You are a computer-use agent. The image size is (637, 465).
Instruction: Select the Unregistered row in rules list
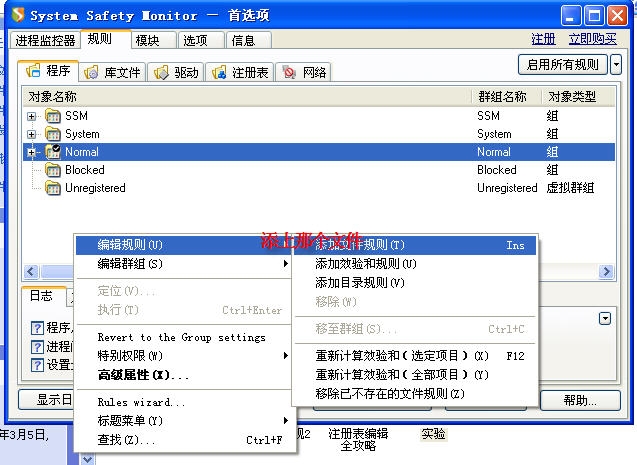[x=319, y=188]
